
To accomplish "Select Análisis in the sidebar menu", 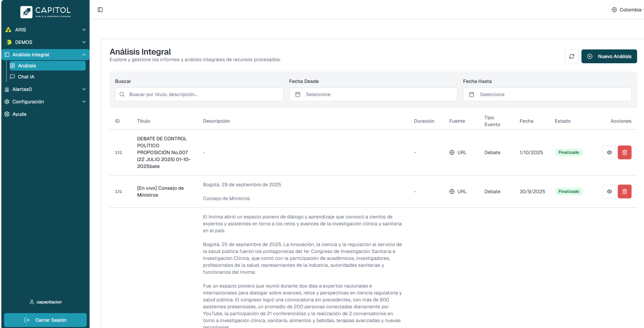I will tap(27, 65).
